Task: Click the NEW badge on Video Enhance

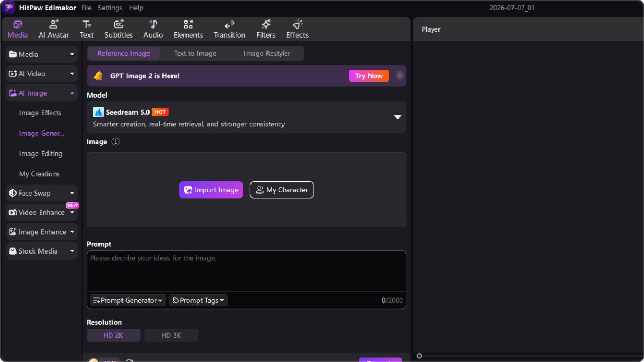Action: (73, 205)
